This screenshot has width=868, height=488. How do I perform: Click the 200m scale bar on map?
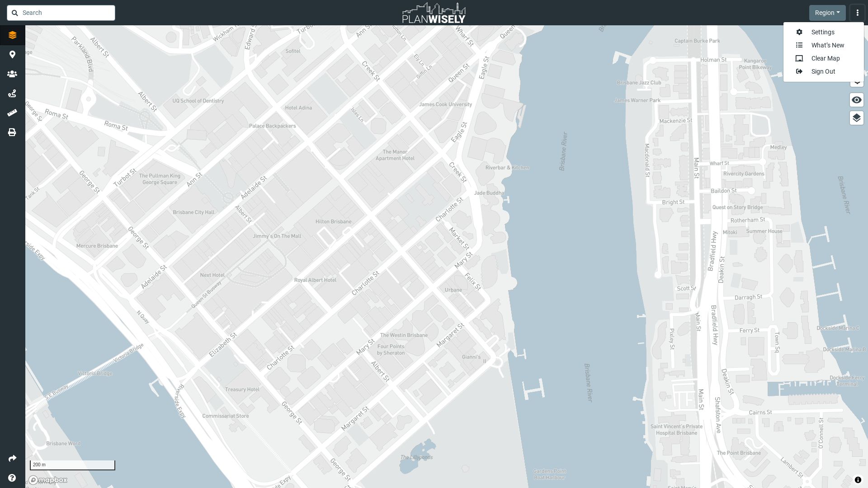pyautogui.click(x=72, y=465)
